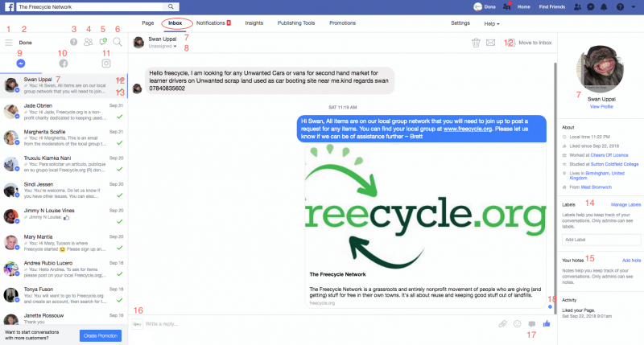Switch to the Facebook comments icon tab
The height and width of the screenshot is (345, 644).
tap(64, 63)
